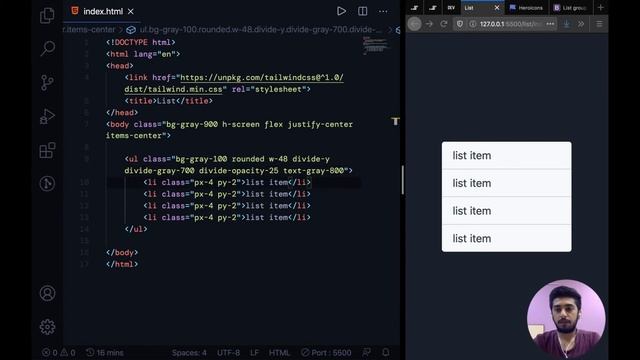This screenshot has height=360, width=640.
Task: Switch to the DIY browser tab
Action: point(451,8)
